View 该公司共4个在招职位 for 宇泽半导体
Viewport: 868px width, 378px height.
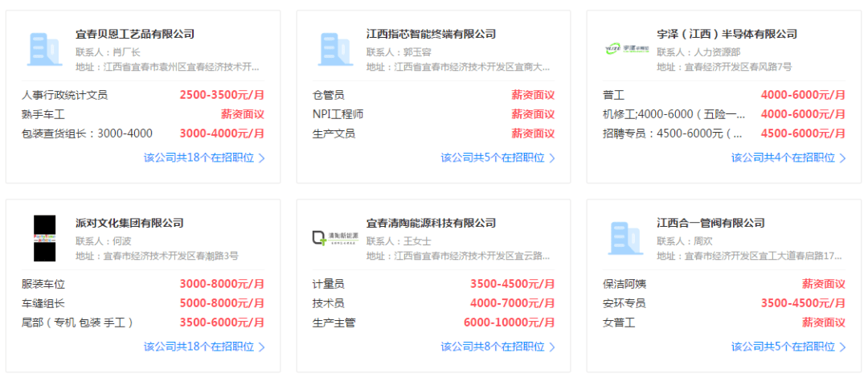point(784,158)
